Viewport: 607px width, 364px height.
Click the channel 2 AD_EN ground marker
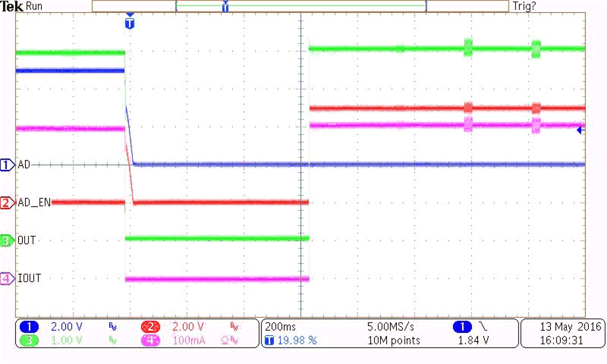[7, 202]
